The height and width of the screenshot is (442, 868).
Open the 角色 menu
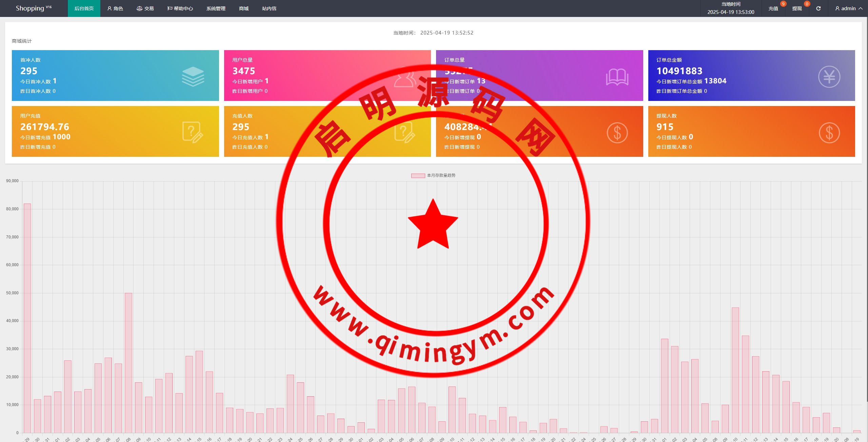[x=115, y=8]
